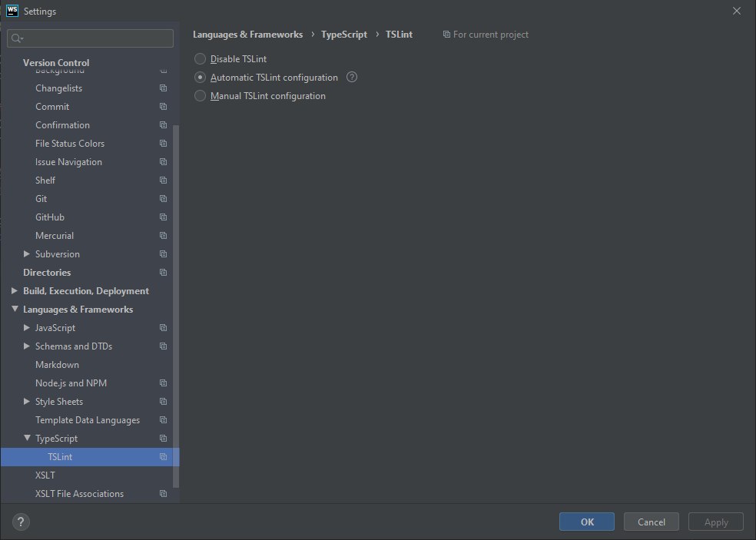Click project-level icon beside Template Data Languages
The width and height of the screenshot is (756, 540).
164,420
